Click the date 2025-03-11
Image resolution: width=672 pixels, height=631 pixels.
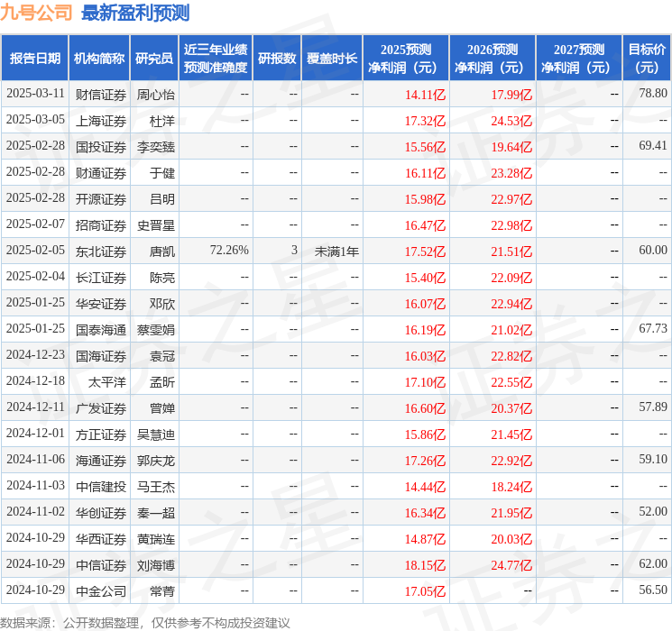pos(35,94)
